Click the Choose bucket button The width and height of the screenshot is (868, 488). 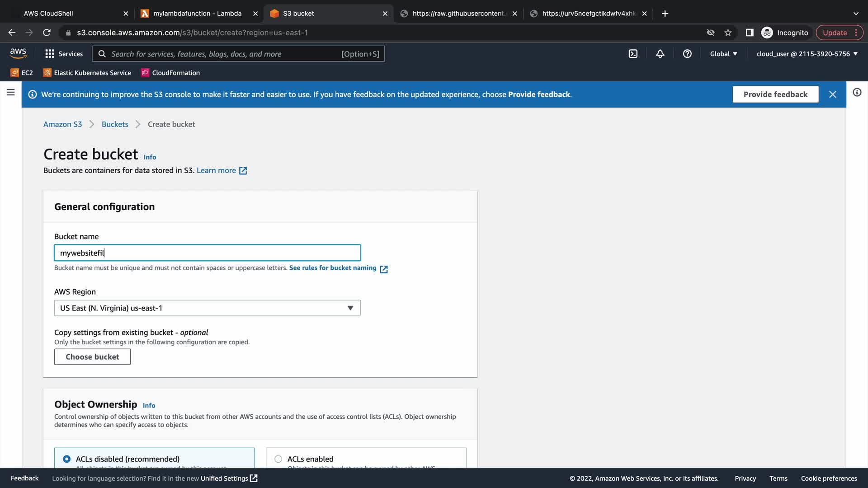point(92,357)
